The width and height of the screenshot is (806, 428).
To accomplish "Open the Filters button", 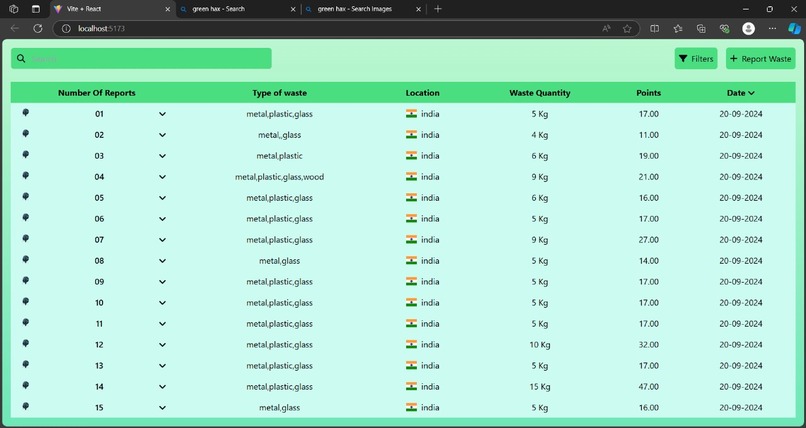I will pyautogui.click(x=696, y=59).
